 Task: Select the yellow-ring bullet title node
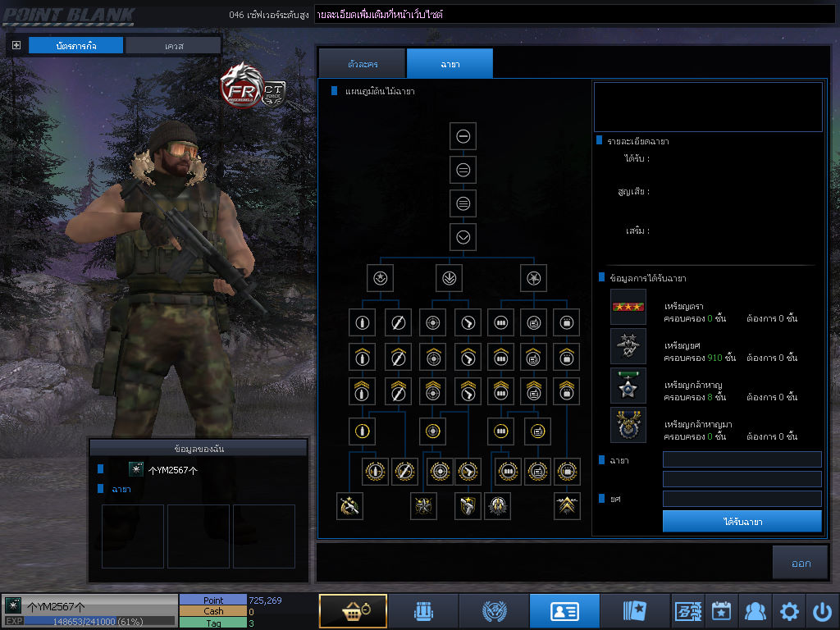(x=362, y=431)
